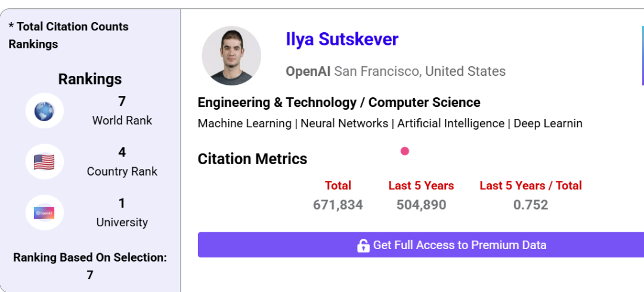Click the Total citation column header
This screenshot has height=292, width=644.
[338, 186]
